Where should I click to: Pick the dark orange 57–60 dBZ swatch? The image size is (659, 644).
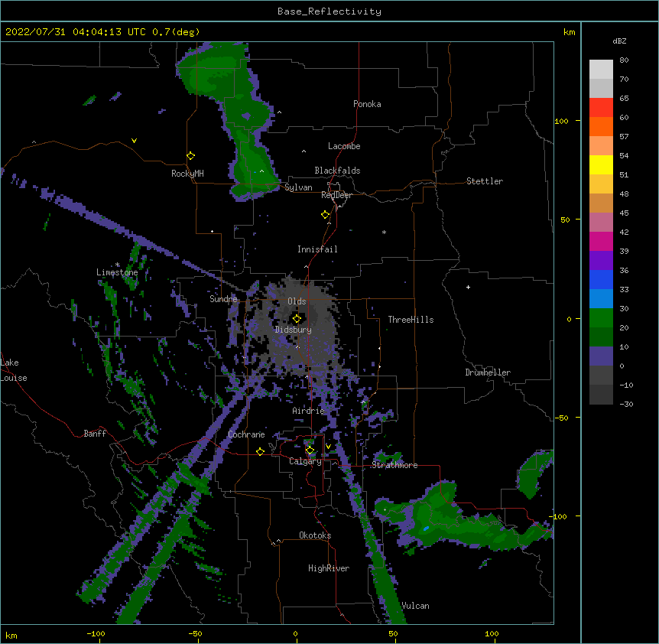coord(601,126)
